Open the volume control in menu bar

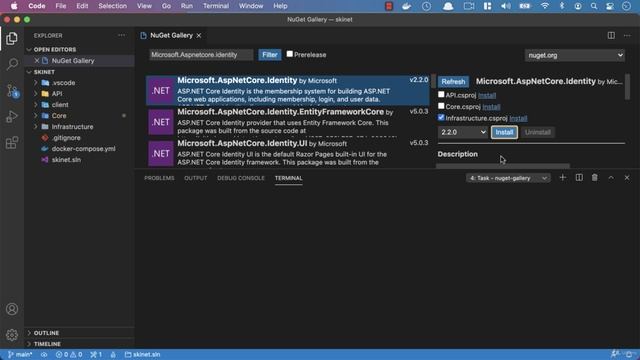[x=506, y=6]
